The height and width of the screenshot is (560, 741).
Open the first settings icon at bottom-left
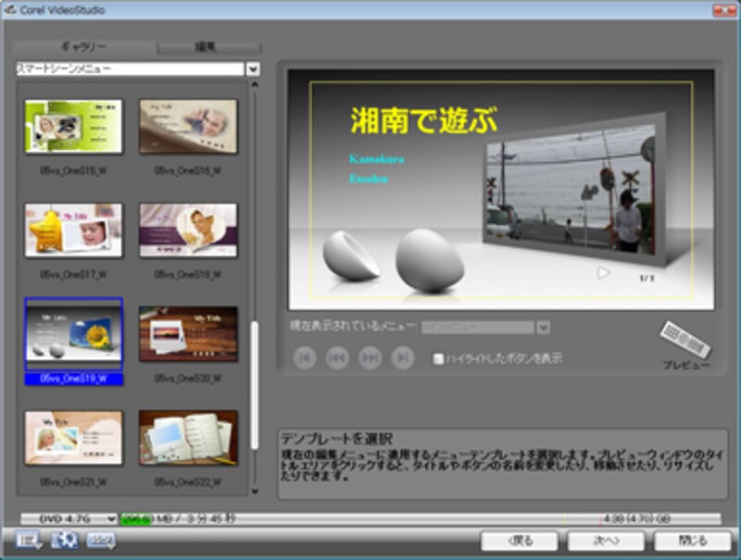point(27,541)
